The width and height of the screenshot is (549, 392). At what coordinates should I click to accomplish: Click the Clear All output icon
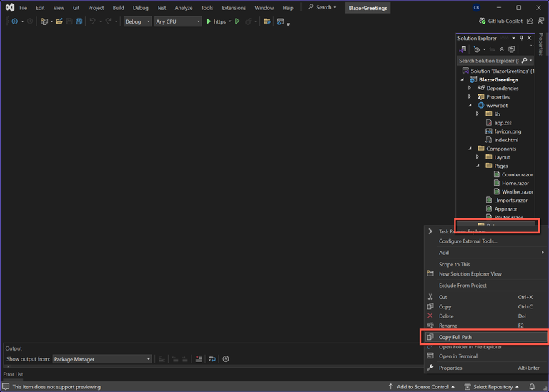pos(199,359)
